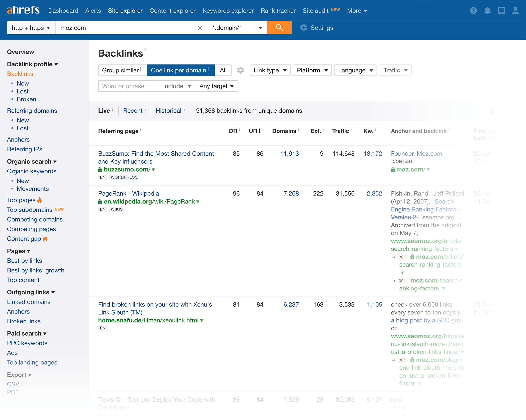Open the notifications bell icon

pyautogui.click(x=487, y=11)
